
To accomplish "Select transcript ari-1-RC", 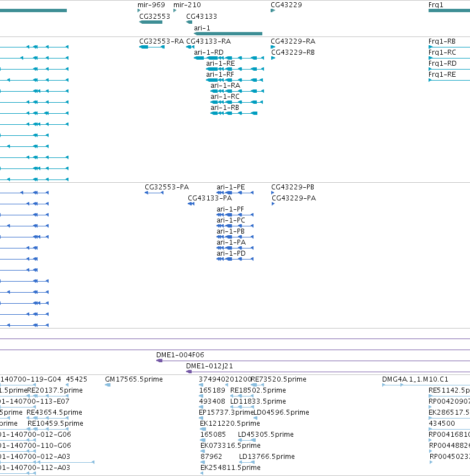I will click(236, 102).
